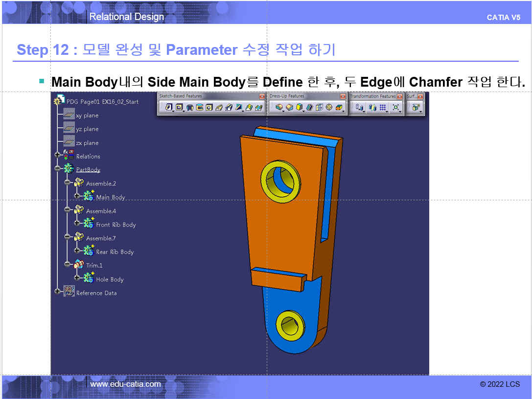The image size is (532, 399).
Task: Select the Shell tool icon
Action: pyautogui.click(x=309, y=107)
